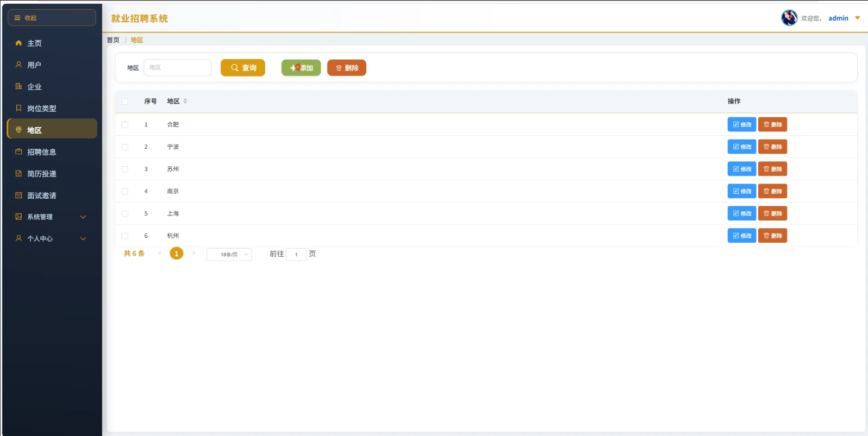
Task: Edit the 南京 row with 修改
Action: [x=742, y=191]
